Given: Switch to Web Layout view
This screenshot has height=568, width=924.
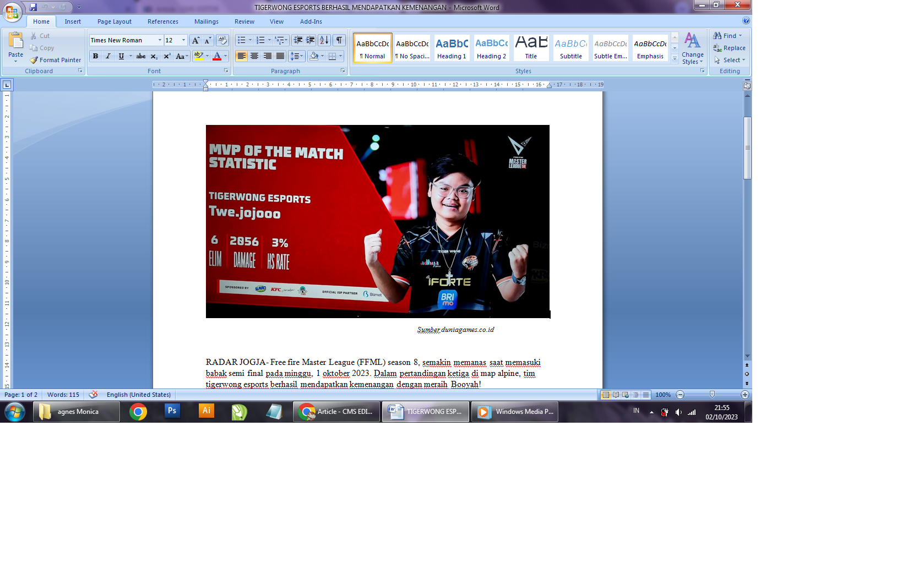Looking at the screenshot, I should pyautogui.click(x=626, y=395).
